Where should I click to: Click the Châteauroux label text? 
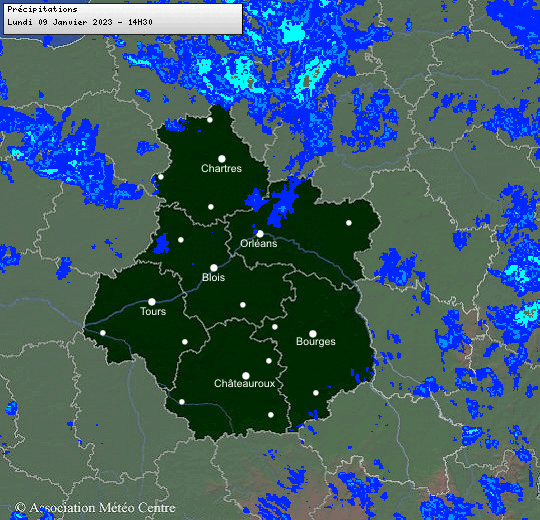(245, 383)
